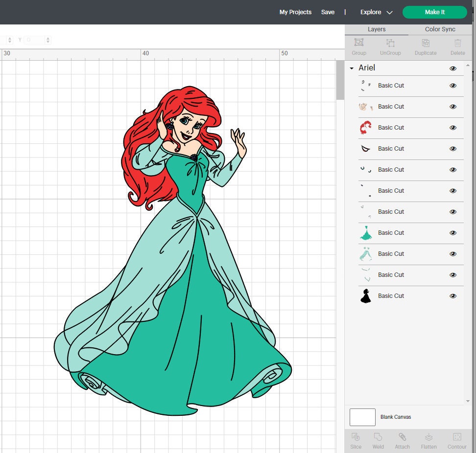Viewport: 476px width, 453px height.
Task: Click the UnGroup icon
Action: (390, 46)
